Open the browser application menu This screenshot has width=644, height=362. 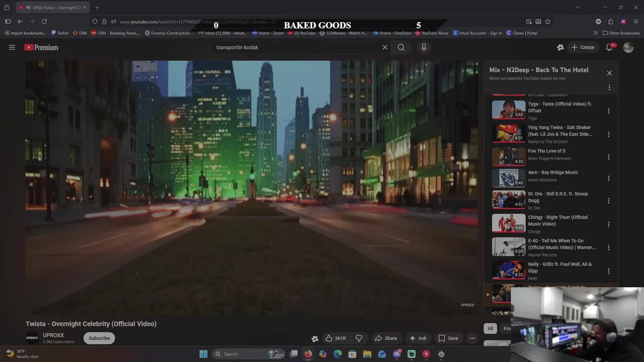coord(636,22)
